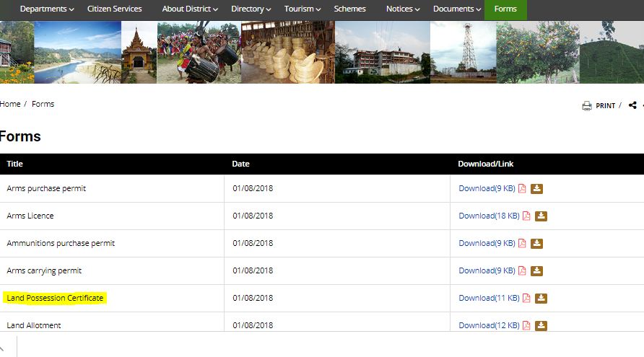644x357 pixels.
Task: Click download icon for Arms carrying permit
Action: pyautogui.click(x=536, y=271)
